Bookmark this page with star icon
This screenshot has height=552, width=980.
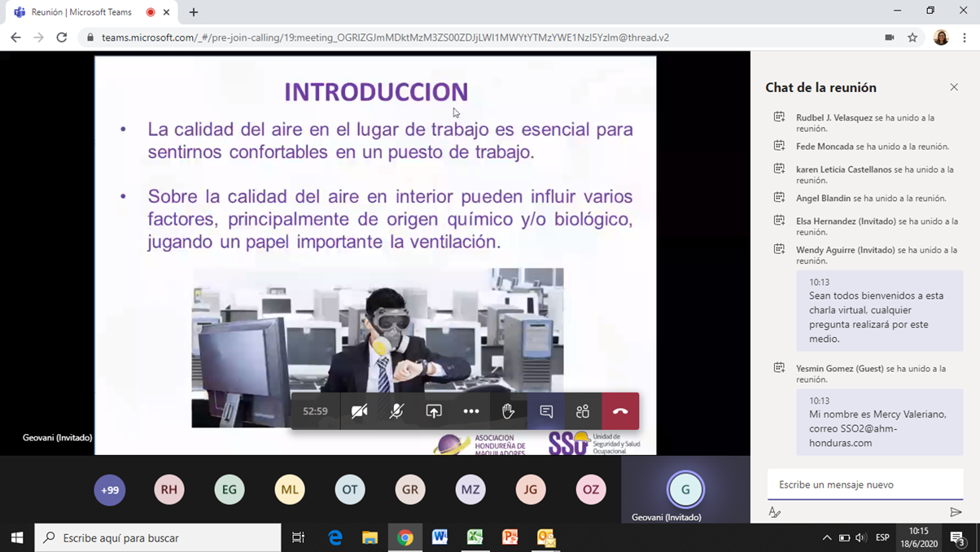pyautogui.click(x=912, y=37)
